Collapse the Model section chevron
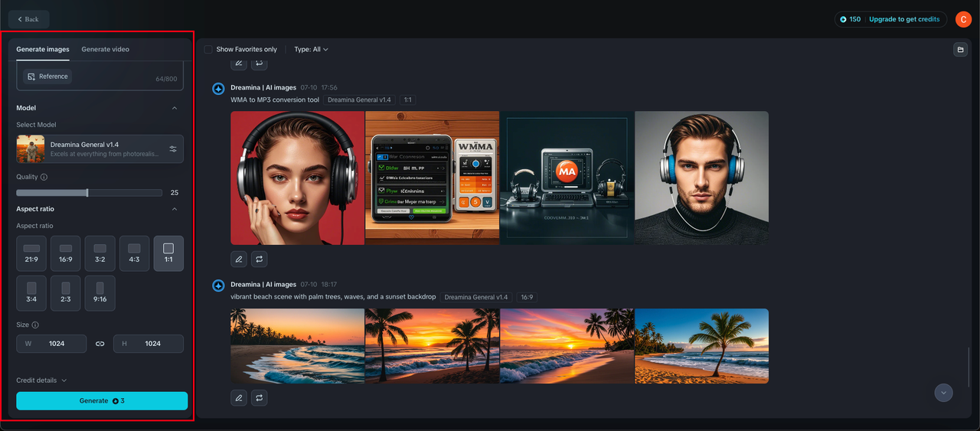 coord(175,108)
